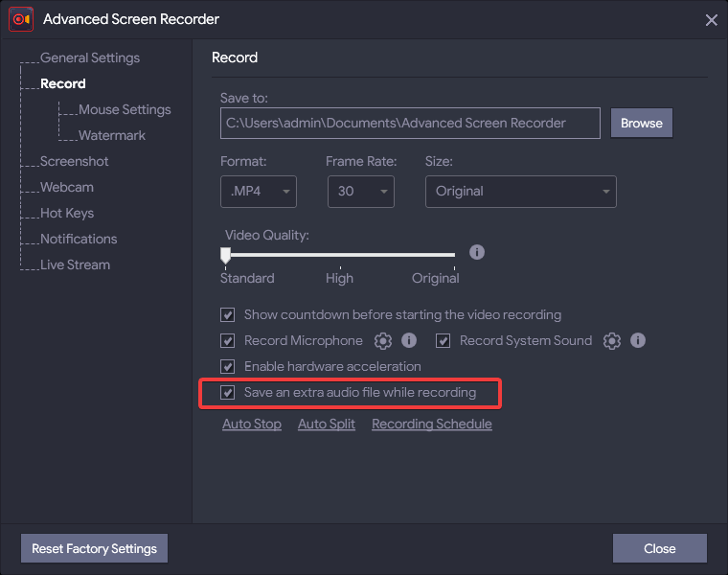Viewport: 728px width, 575px height.
Task: Open the Frame Rate 30 dropdown
Action: point(361,192)
